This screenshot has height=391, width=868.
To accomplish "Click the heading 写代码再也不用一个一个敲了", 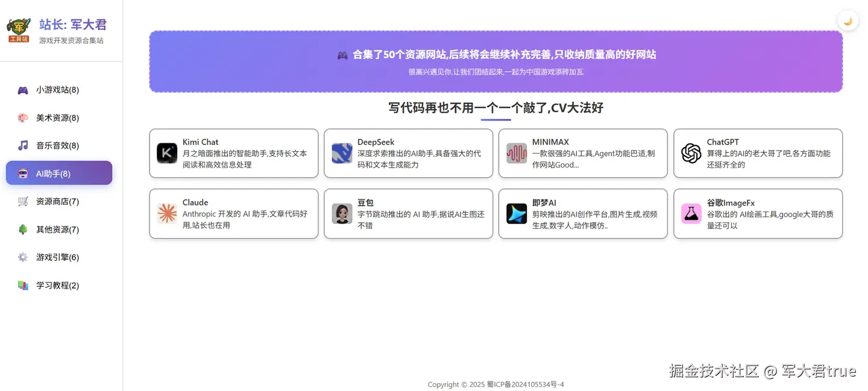I will [496, 108].
